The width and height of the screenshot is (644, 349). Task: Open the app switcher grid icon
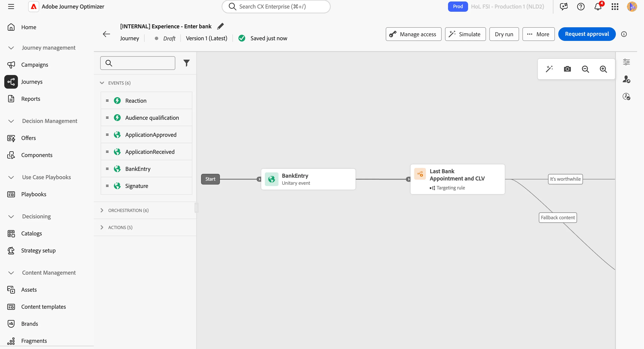pyautogui.click(x=615, y=6)
